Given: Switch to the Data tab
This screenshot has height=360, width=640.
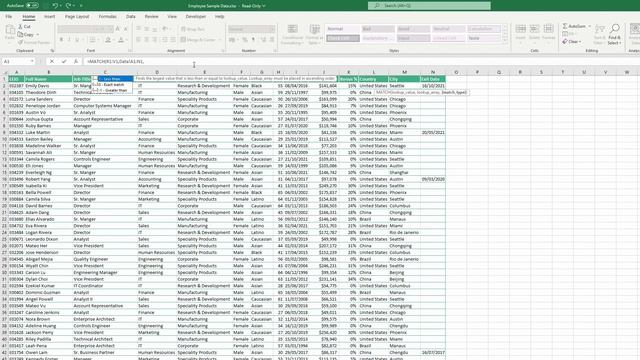Looking at the screenshot, I should pyautogui.click(x=131, y=17).
